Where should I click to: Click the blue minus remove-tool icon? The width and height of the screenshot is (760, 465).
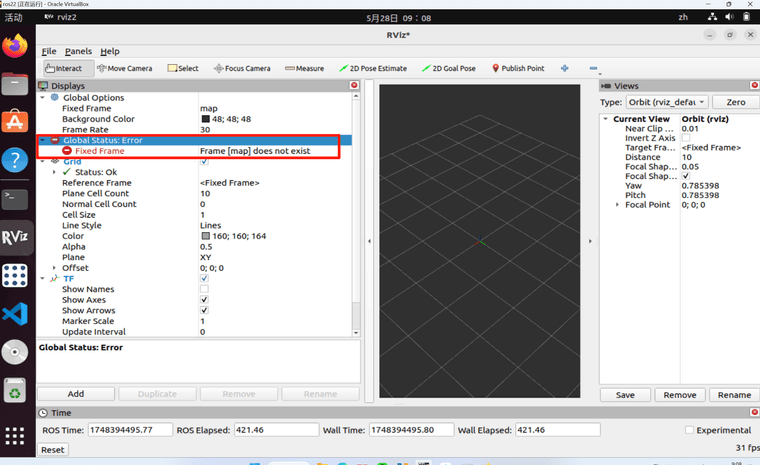(x=593, y=68)
